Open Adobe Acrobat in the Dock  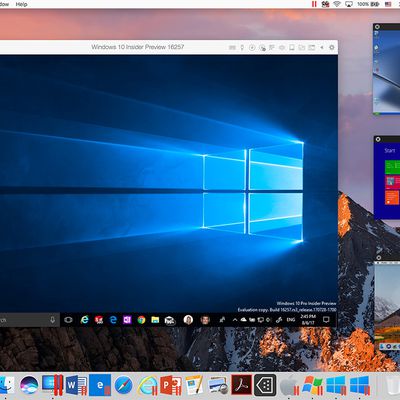tap(241, 385)
